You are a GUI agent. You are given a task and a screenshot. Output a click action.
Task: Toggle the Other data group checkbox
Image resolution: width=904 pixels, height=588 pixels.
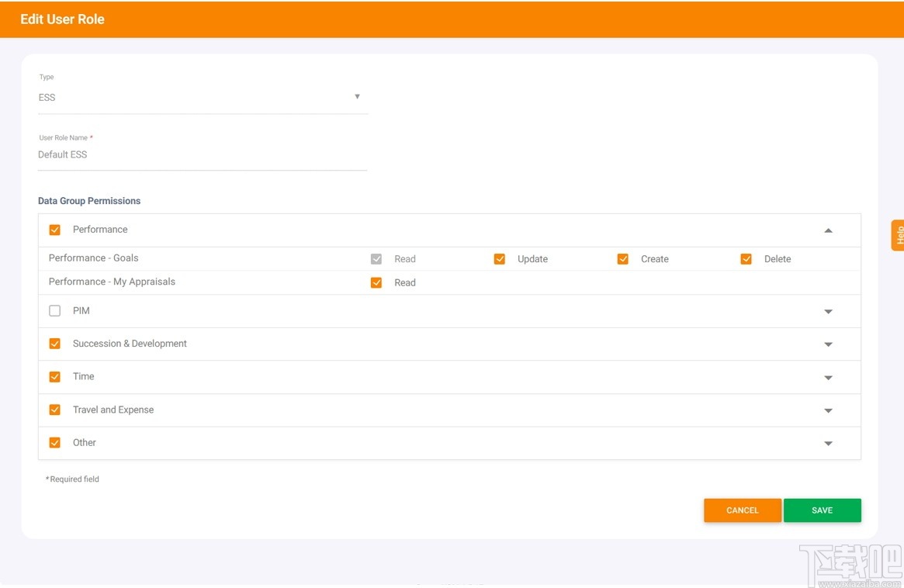(x=54, y=443)
